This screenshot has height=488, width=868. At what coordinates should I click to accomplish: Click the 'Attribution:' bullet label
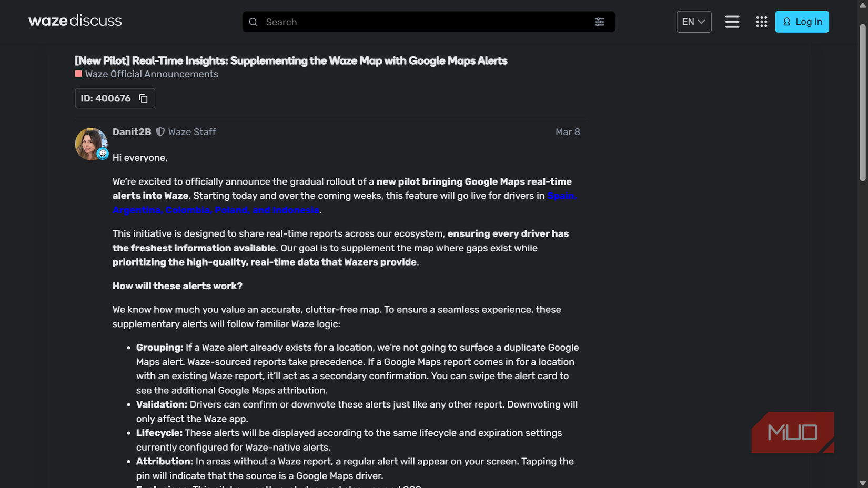tap(165, 461)
